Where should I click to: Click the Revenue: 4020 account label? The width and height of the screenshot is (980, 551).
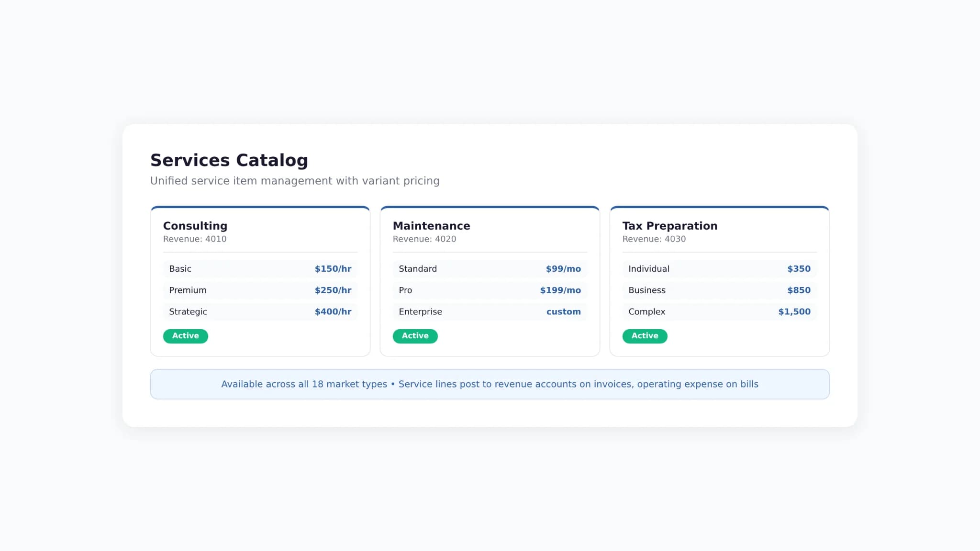tap(424, 239)
